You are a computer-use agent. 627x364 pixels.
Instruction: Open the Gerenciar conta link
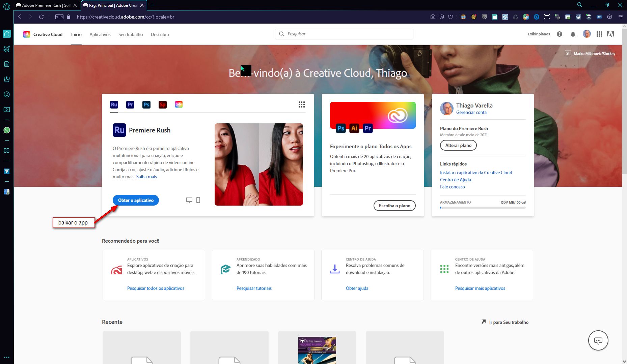pos(471,113)
